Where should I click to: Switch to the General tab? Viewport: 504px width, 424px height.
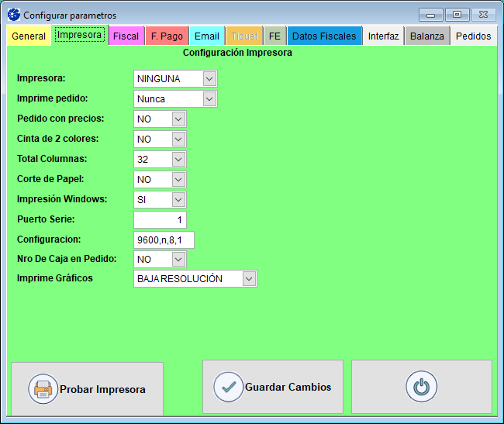pos(29,36)
